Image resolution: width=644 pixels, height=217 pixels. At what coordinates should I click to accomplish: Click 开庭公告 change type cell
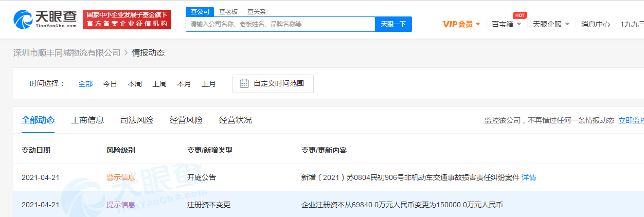click(202, 177)
